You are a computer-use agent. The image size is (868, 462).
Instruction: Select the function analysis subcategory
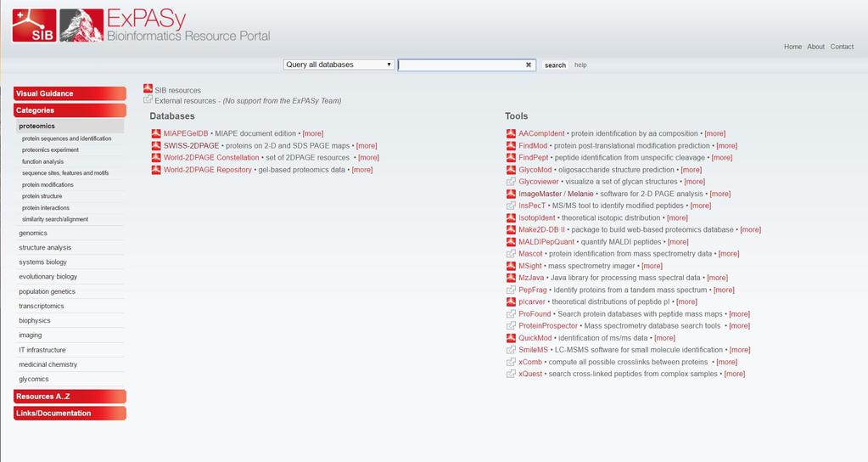(x=42, y=161)
